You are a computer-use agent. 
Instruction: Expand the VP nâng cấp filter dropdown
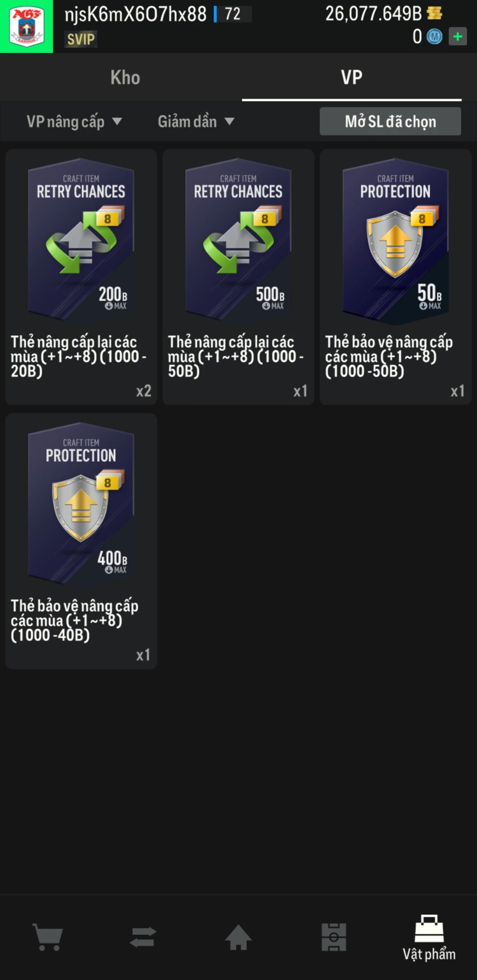point(74,121)
